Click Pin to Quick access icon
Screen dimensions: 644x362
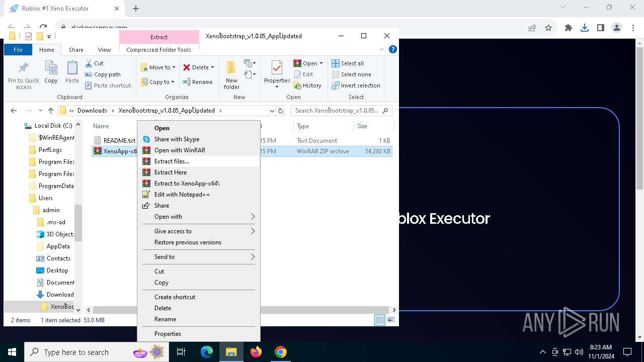pyautogui.click(x=23, y=68)
